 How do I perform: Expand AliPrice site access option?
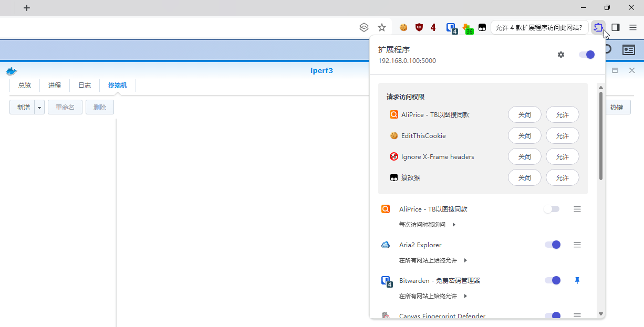point(454,225)
